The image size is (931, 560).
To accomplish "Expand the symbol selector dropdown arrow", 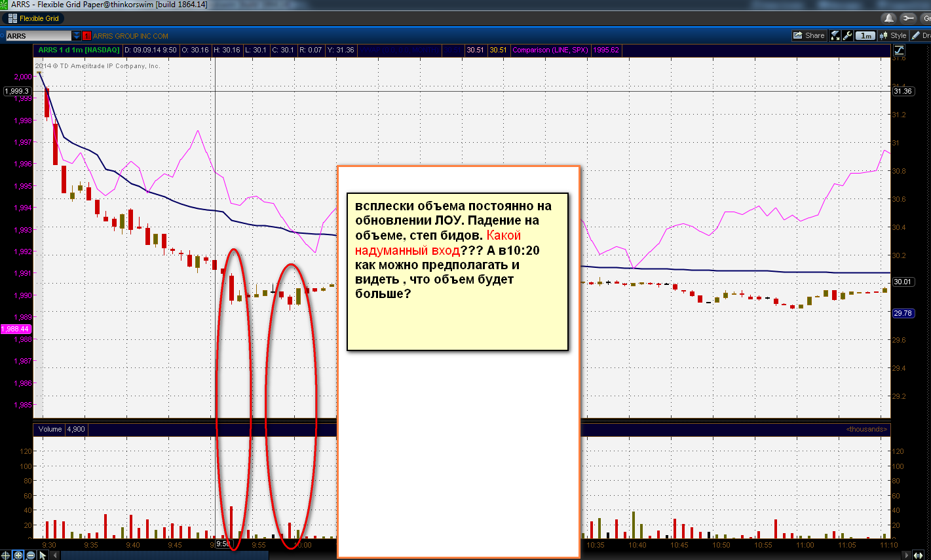I will (x=77, y=36).
